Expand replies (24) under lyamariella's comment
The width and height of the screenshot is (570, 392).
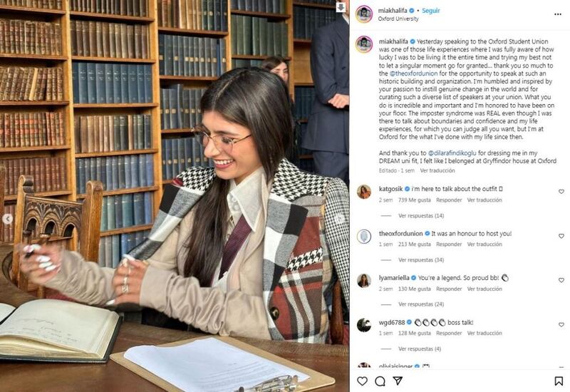click(421, 304)
